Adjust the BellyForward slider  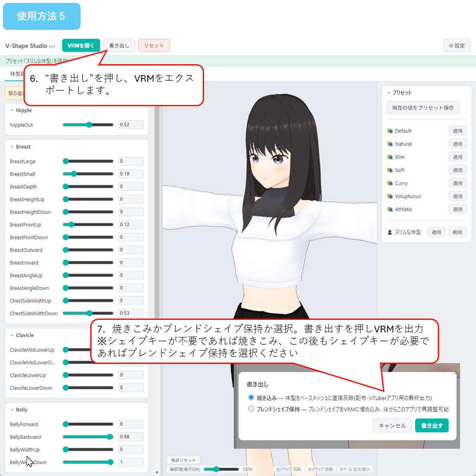coord(88,424)
